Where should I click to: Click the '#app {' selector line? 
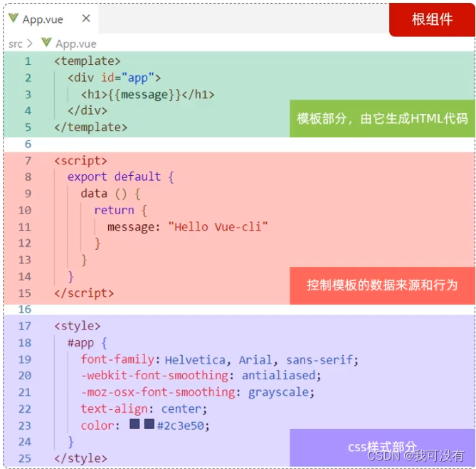[x=88, y=343]
